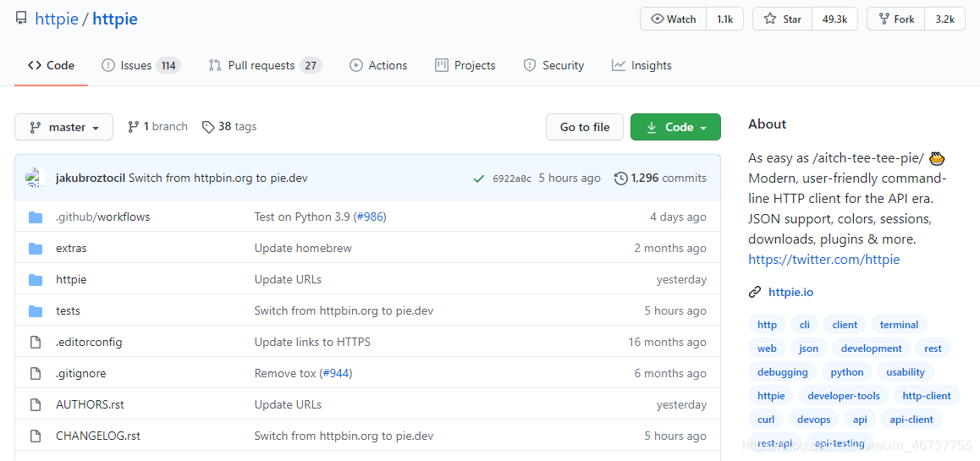Viewport: 980px width, 461px height.
Task: Click the link icon beside httpie.io
Action: (x=755, y=292)
